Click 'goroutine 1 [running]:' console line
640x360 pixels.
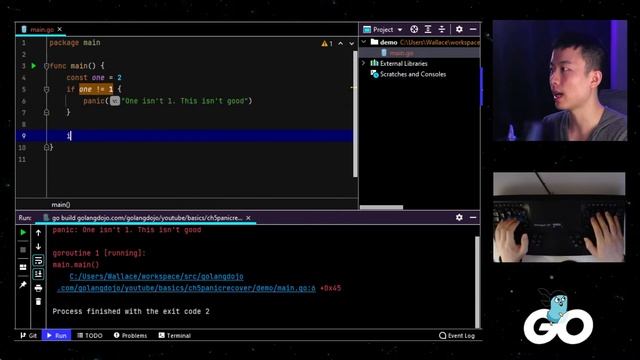click(99, 253)
